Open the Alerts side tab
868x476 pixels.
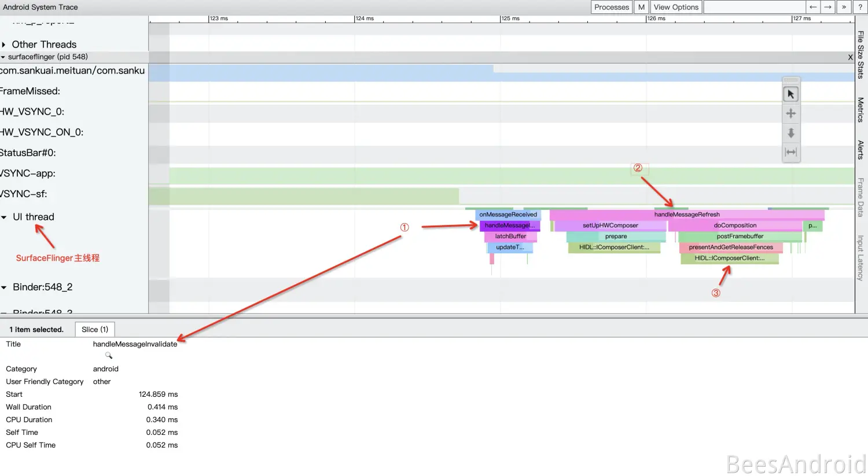pyautogui.click(x=861, y=150)
